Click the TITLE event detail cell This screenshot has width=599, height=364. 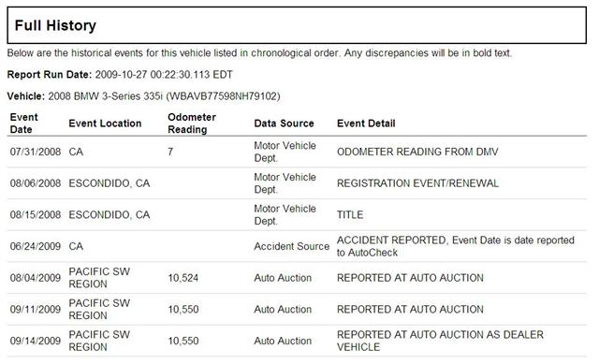[x=350, y=214]
